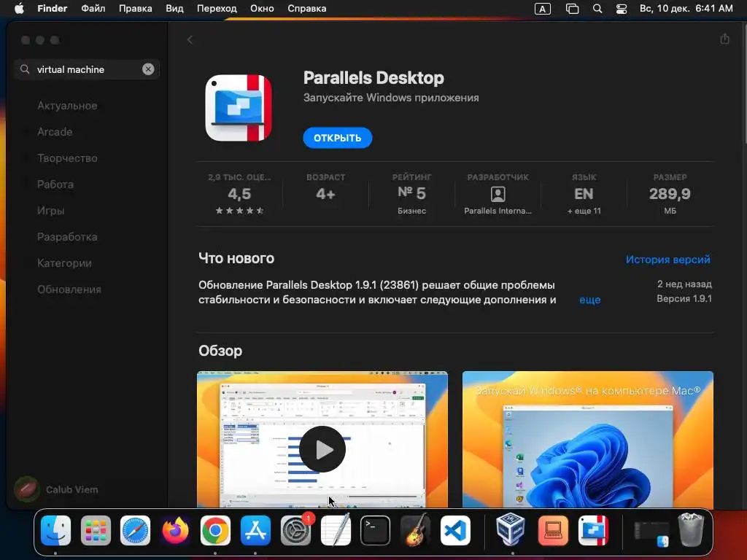Open the Arcade sidebar section
This screenshot has height=560, width=747.
tap(55, 132)
